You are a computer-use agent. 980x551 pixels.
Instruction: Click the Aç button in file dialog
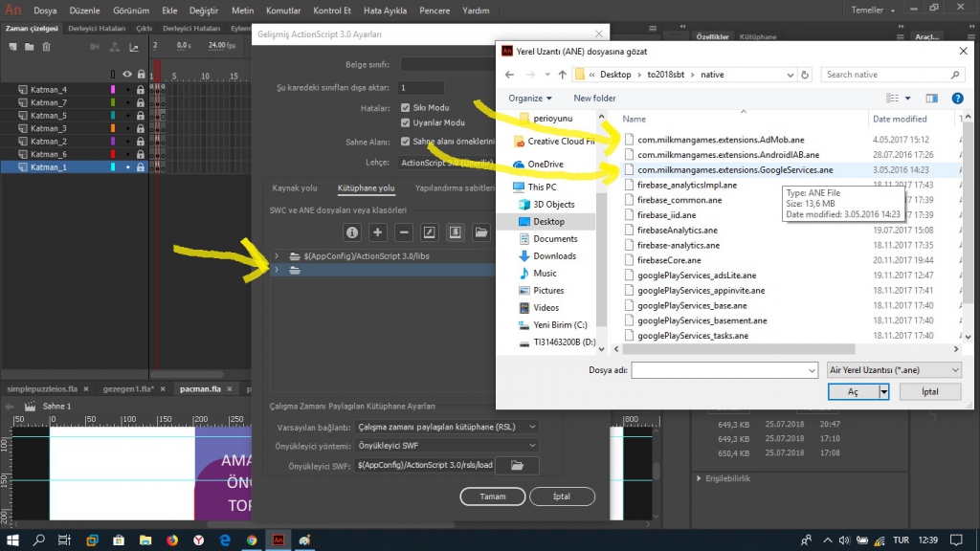(x=853, y=391)
